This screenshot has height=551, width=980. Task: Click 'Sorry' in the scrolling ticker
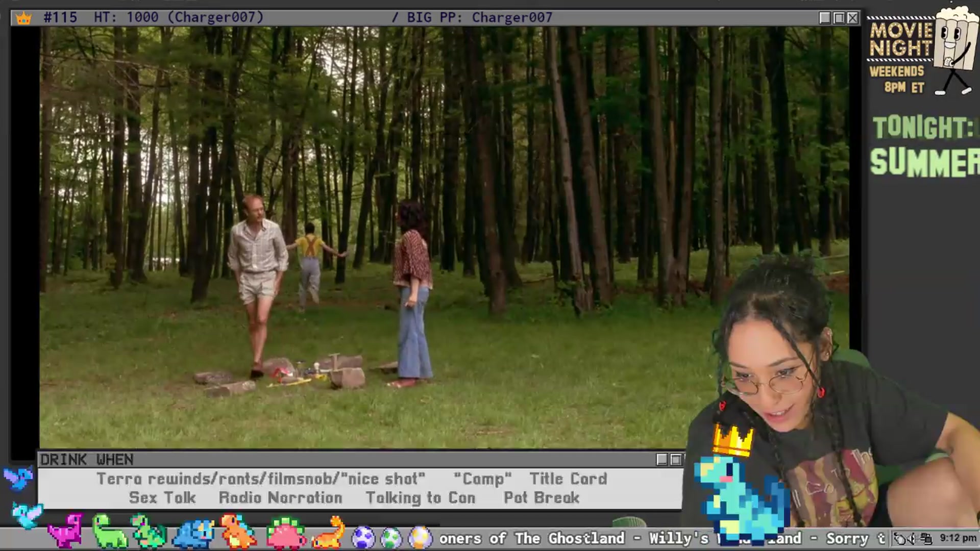847,538
